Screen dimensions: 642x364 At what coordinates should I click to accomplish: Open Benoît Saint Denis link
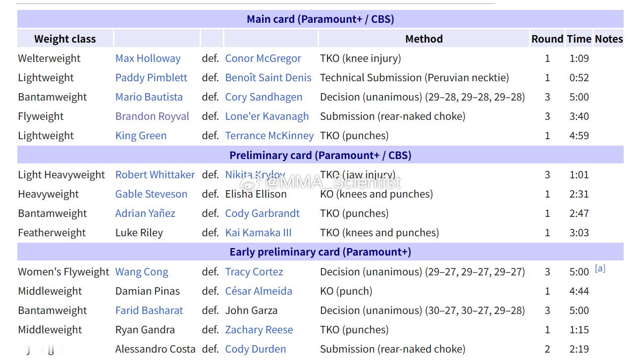pyautogui.click(x=268, y=78)
